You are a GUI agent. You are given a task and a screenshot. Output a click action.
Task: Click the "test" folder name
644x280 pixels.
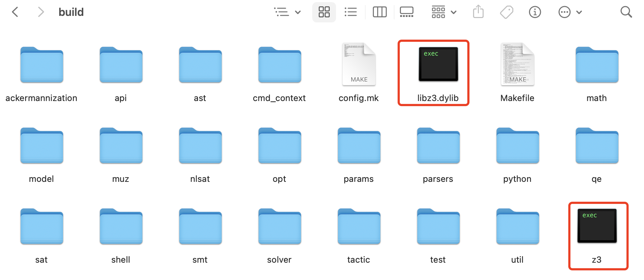[438, 260]
